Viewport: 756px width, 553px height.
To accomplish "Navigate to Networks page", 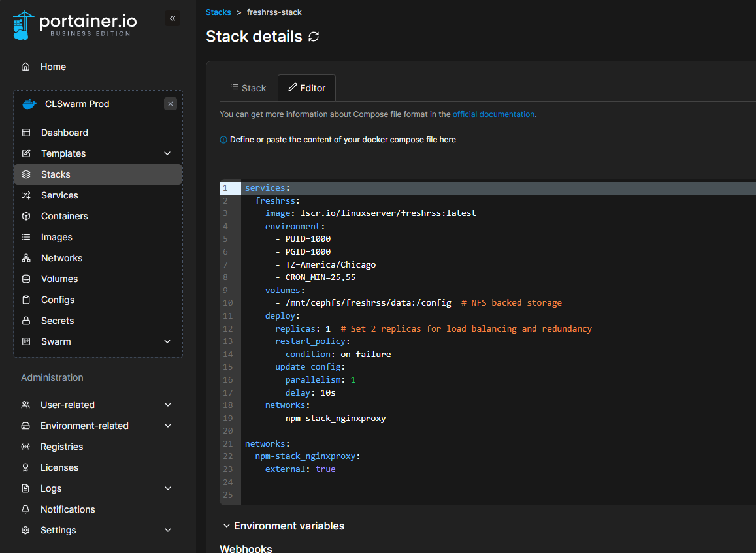I will (61, 258).
